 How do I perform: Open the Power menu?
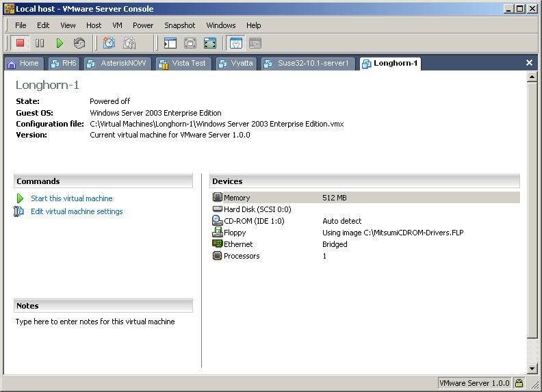[143, 25]
